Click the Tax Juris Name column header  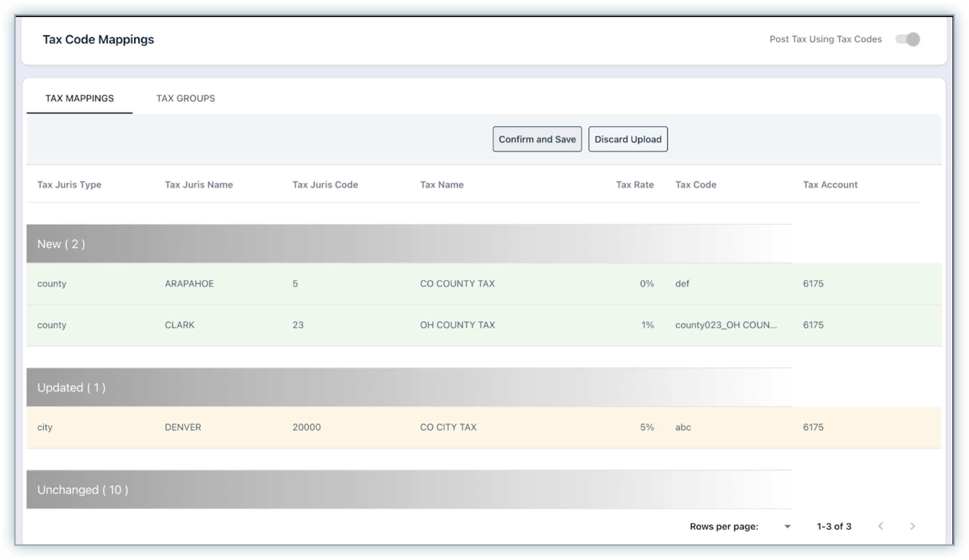pyautogui.click(x=199, y=185)
